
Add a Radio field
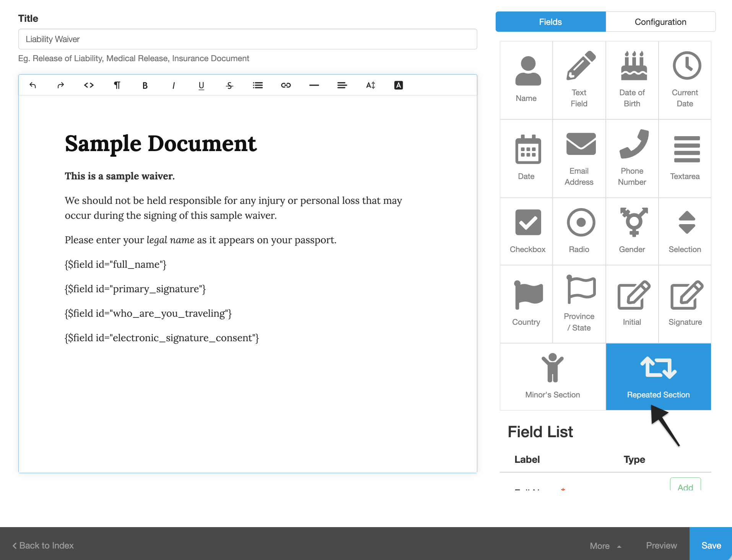coord(579,231)
